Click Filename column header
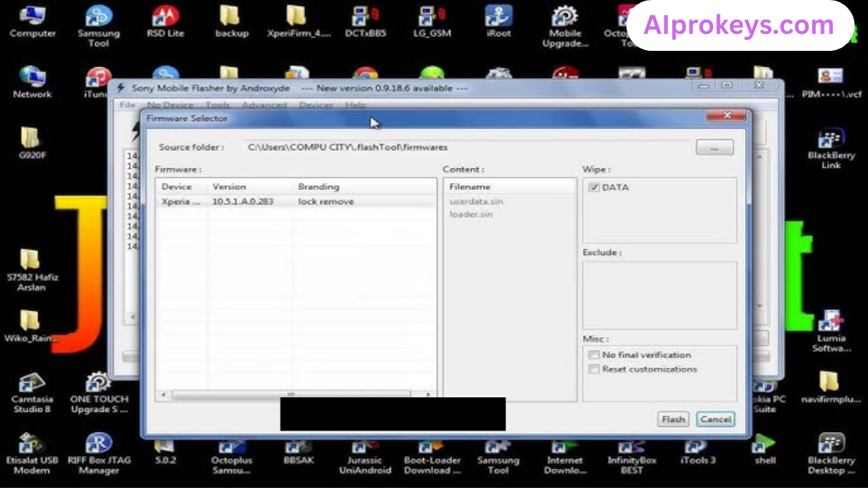 coord(509,187)
